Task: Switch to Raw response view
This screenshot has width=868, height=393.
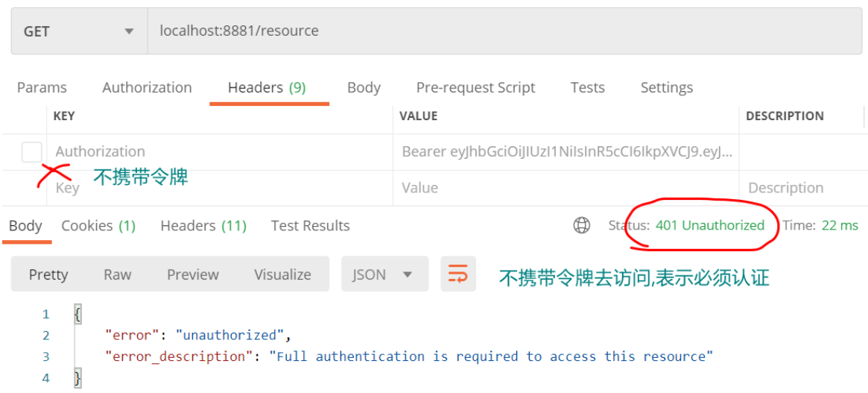Action: [x=118, y=274]
